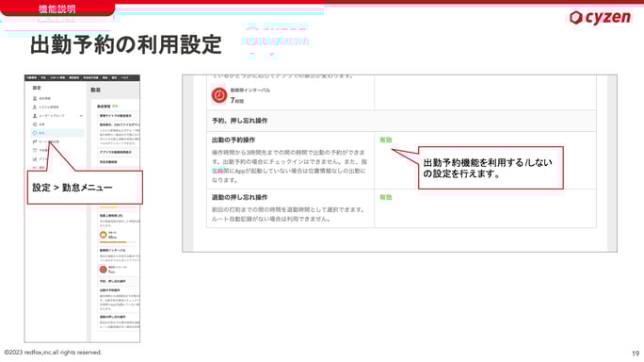Click the description paragraph under 退勤の押し忘れ操作

coord(288,214)
